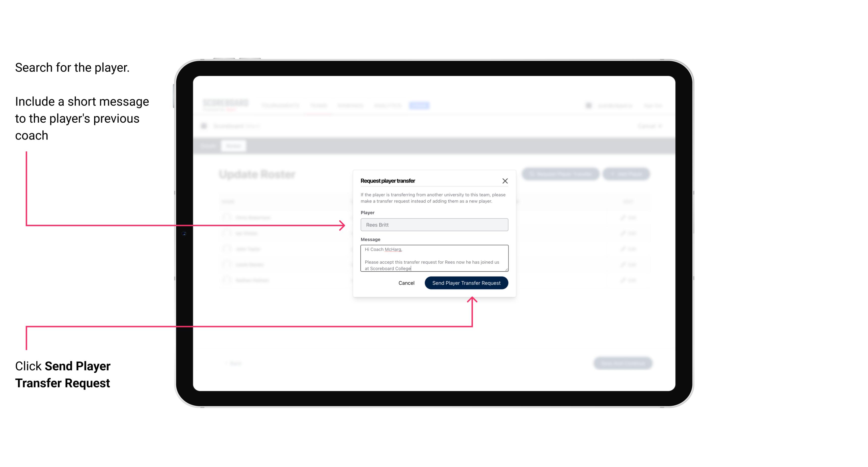Click the transfer request modal icon

click(x=505, y=181)
